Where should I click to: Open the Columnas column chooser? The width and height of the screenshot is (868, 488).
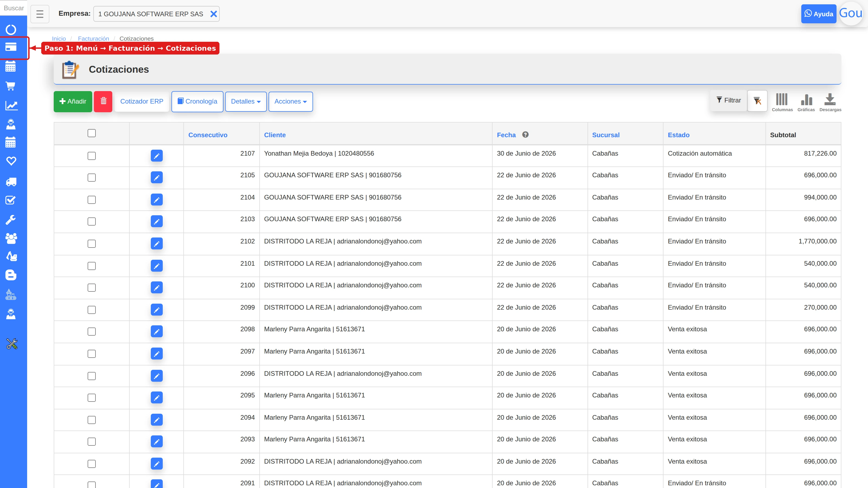click(782, 102)
